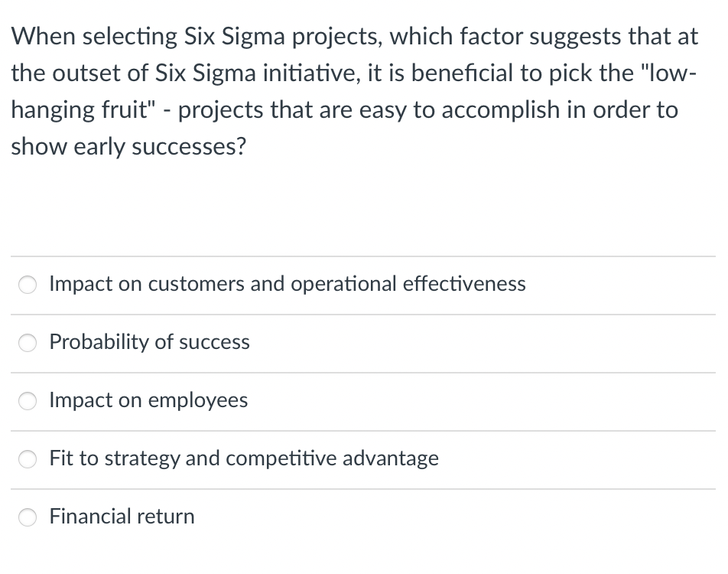Screen dimensions: 728x574
Task: Click the circle beside the first answer choice
Action: [28, 285]
